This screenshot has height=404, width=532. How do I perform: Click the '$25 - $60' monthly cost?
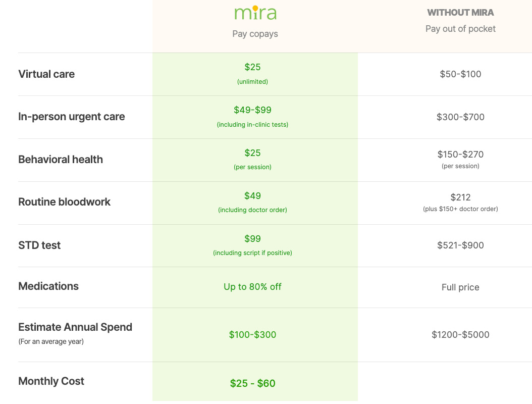[252, 383]
